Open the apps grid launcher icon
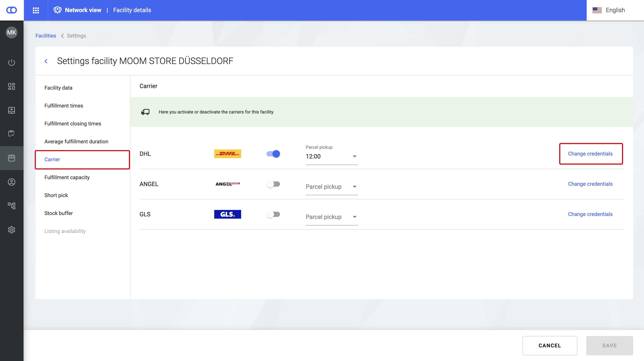This screenshot has width=644, height=361. (36, 10)
